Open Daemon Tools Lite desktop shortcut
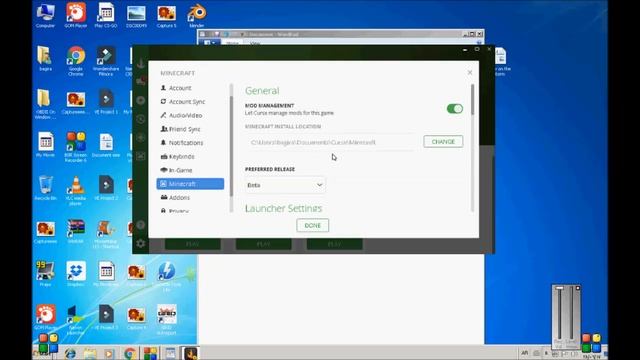This screenshot has width=640, height=360. coord(167,277)
